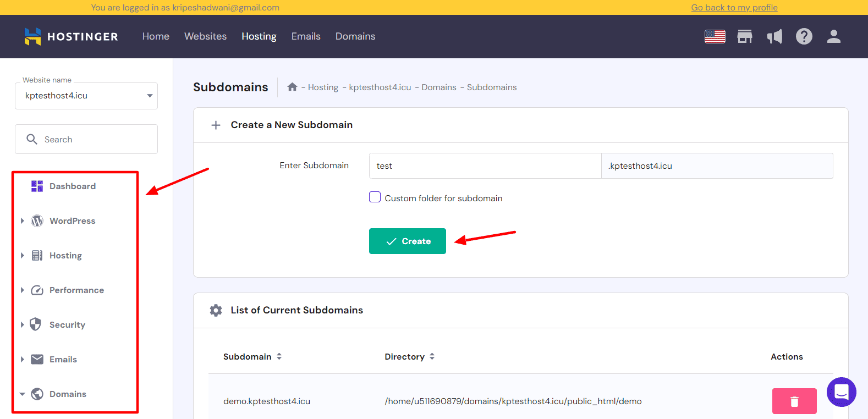Follow the Go back to my profile link
Image resolution: width=868 pixels, height=419 pixels.
pos(734,8)
